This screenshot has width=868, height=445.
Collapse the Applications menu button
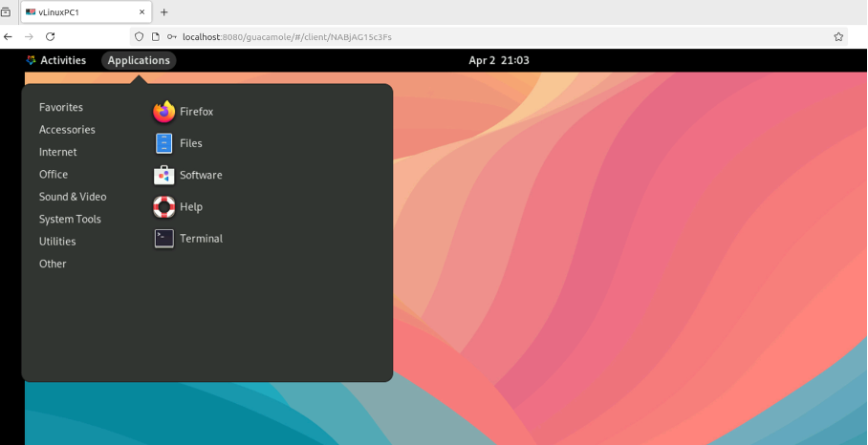[x=139, y=60]
